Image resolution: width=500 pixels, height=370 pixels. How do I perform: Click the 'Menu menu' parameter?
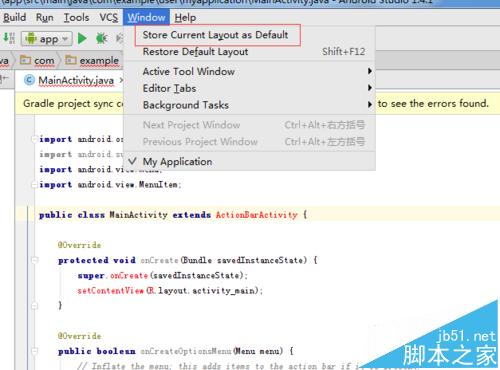pyautogui.click(x=258, y=351)
